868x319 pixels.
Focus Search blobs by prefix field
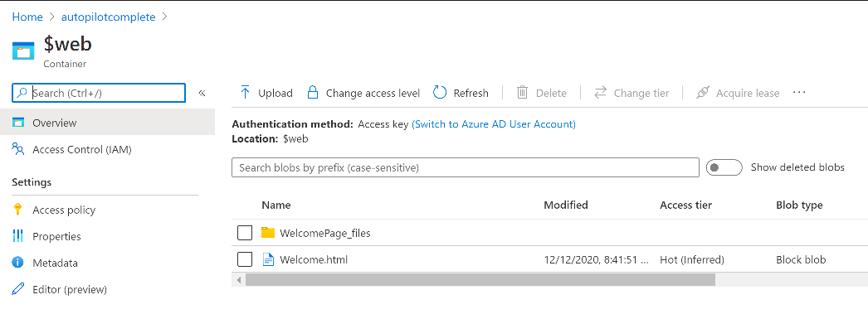coord(466,167)
